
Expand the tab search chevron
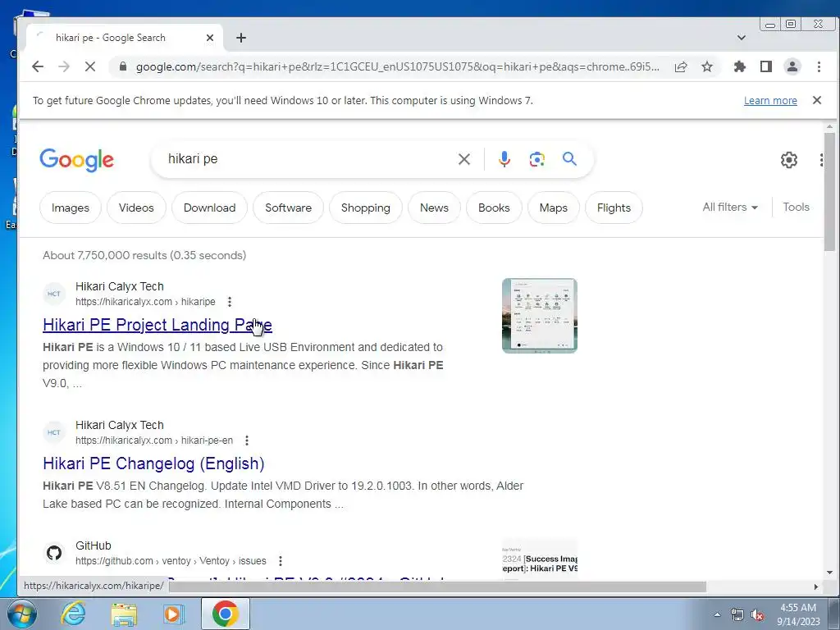[742, 38]
